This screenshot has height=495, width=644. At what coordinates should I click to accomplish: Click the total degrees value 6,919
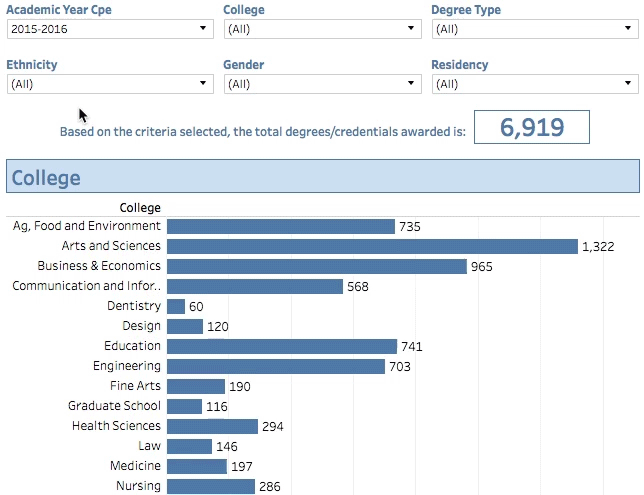[532, 127]
